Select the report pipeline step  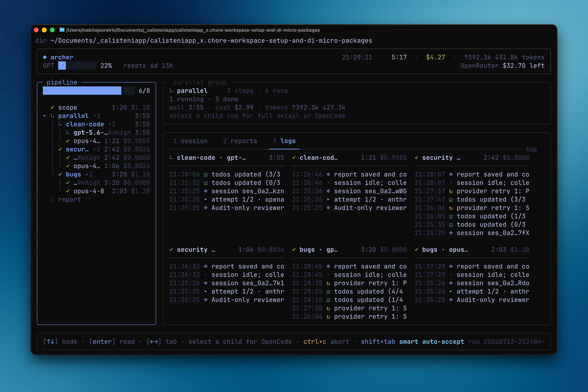point(66,199)
